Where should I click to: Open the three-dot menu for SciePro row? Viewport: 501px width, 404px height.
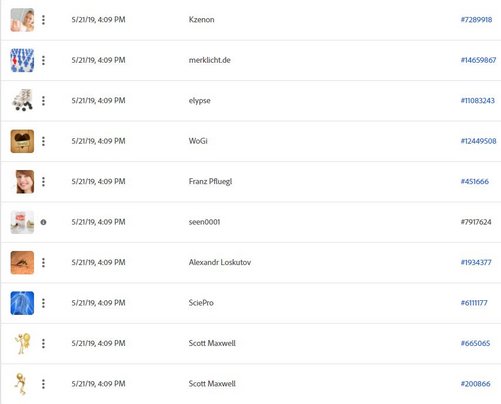point(43,303)
